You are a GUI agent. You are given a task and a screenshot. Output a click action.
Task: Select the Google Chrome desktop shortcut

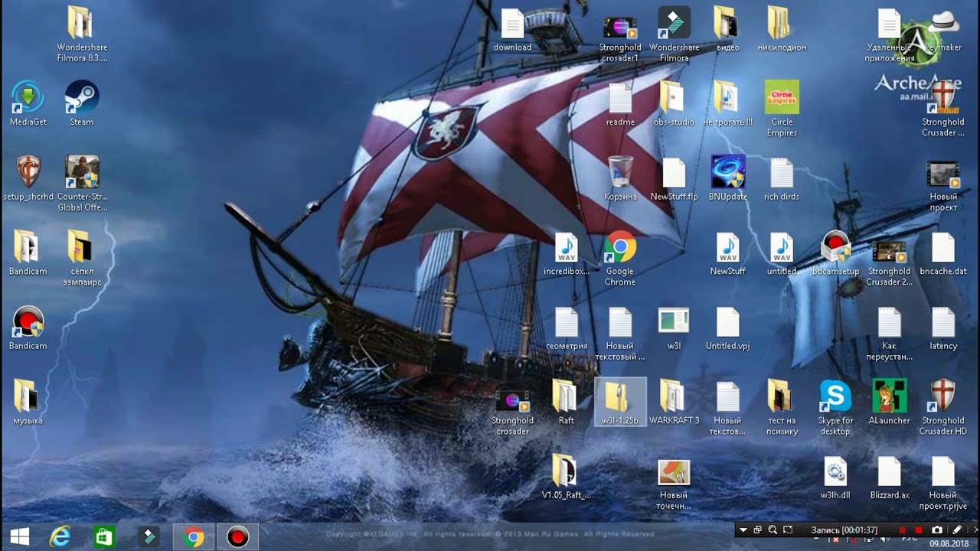[620, 258]
